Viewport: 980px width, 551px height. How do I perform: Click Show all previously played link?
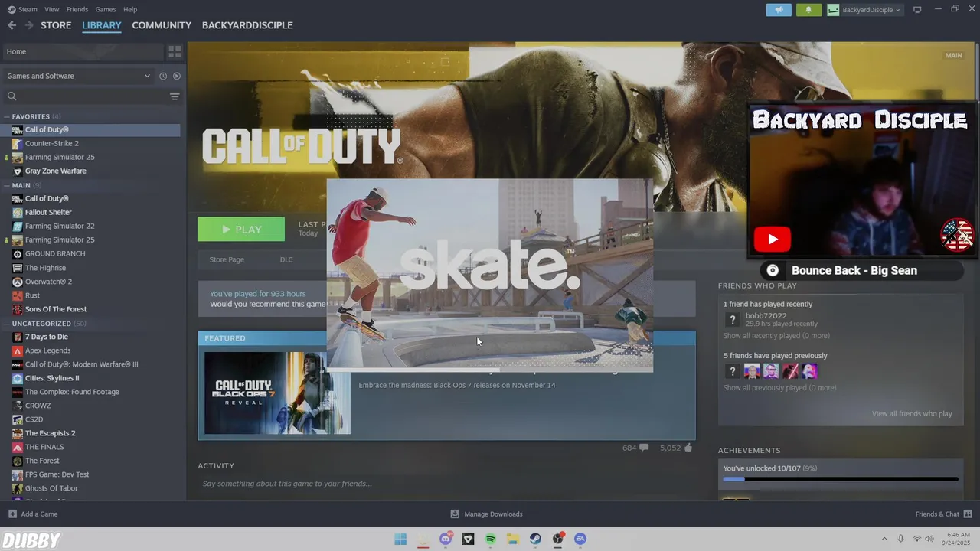coord(779,388)
